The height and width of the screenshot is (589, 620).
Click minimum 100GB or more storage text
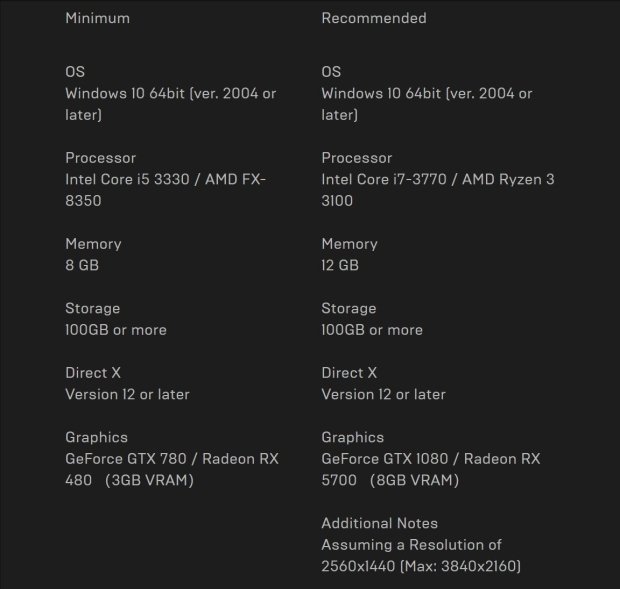(x=116, y=330)
